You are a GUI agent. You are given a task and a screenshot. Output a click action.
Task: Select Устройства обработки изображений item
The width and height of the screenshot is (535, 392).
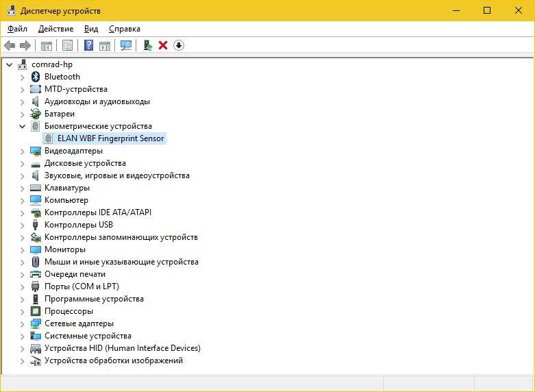(x=114, y=360)
